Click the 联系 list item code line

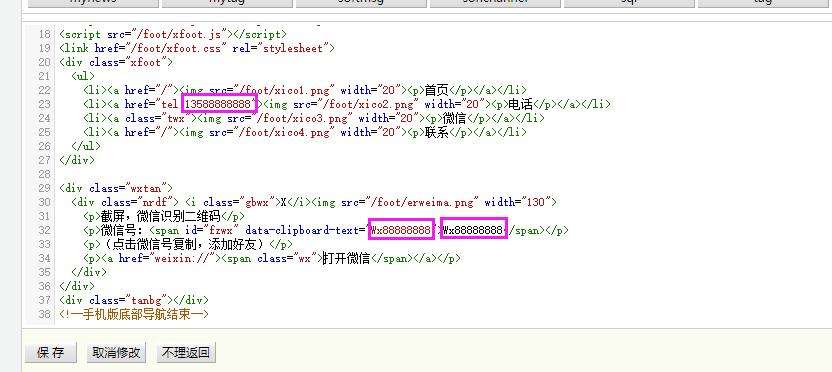click(305, 132)
